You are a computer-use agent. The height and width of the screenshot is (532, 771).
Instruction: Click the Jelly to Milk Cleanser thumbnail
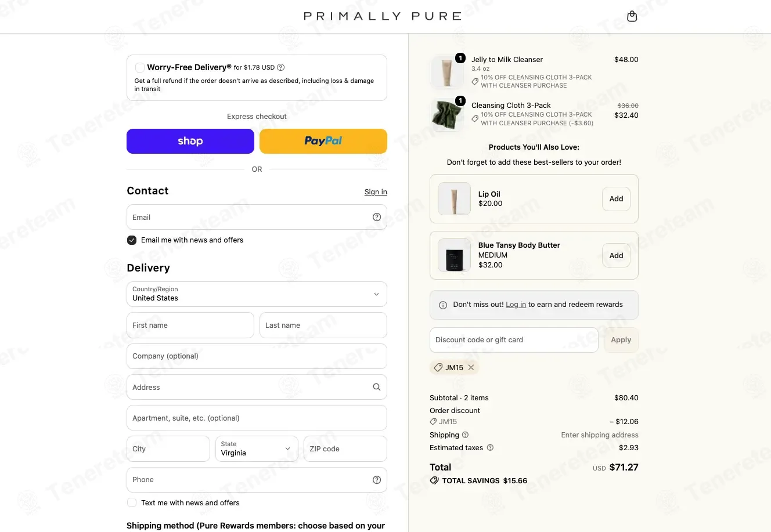click(x=446, y=72)
